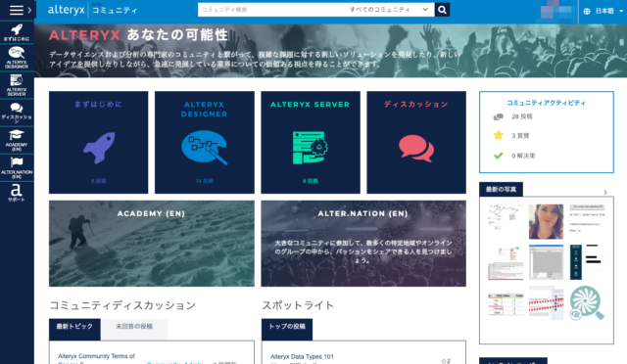Open Alteryx Designer from sidebar icon
The image size is (627, 364).
pos(17,57)
